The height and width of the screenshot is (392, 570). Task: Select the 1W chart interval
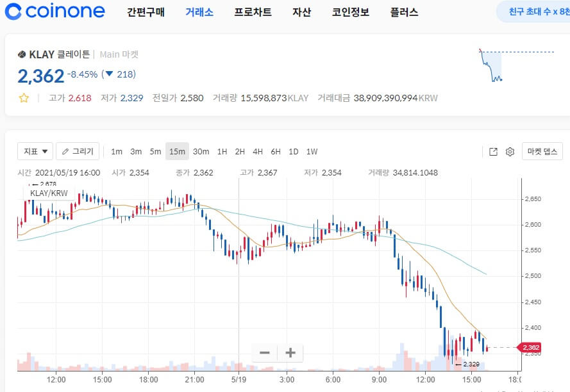pos(312,152)
